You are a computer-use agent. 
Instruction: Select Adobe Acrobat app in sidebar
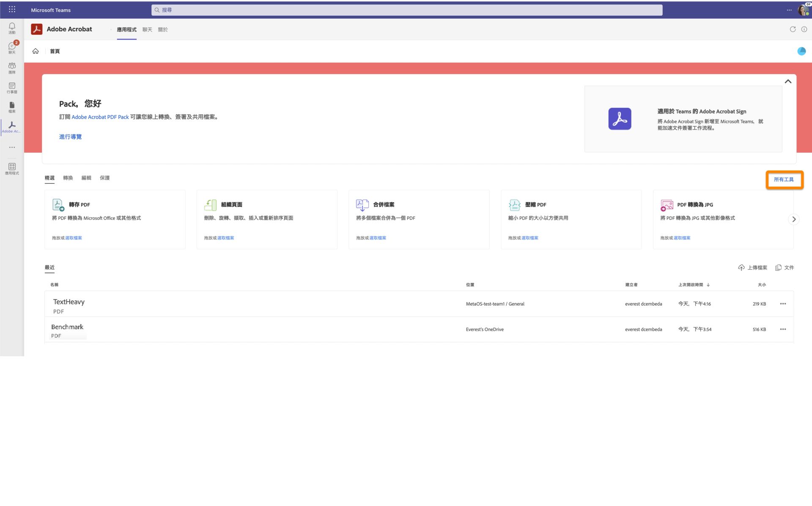point(12,127)
